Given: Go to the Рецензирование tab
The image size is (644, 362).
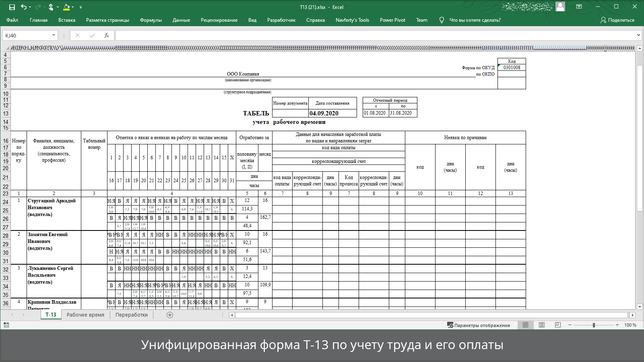Looking at the screenshot, I should click(219, 20).
